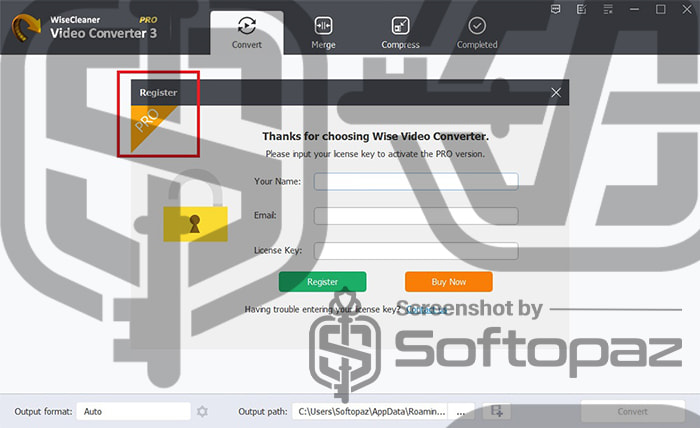
Task: Click the Your Name input field
Action: click(416, 182)
